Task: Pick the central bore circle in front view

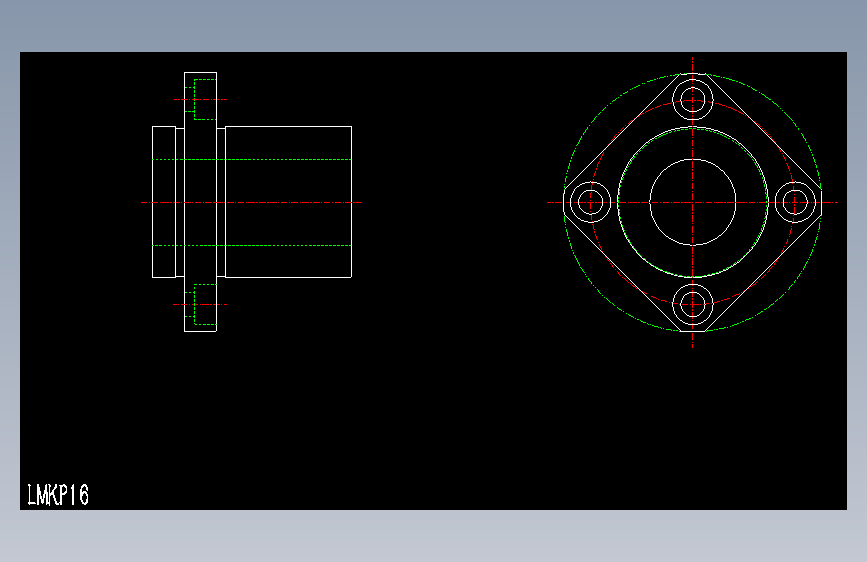Action: 692,202
